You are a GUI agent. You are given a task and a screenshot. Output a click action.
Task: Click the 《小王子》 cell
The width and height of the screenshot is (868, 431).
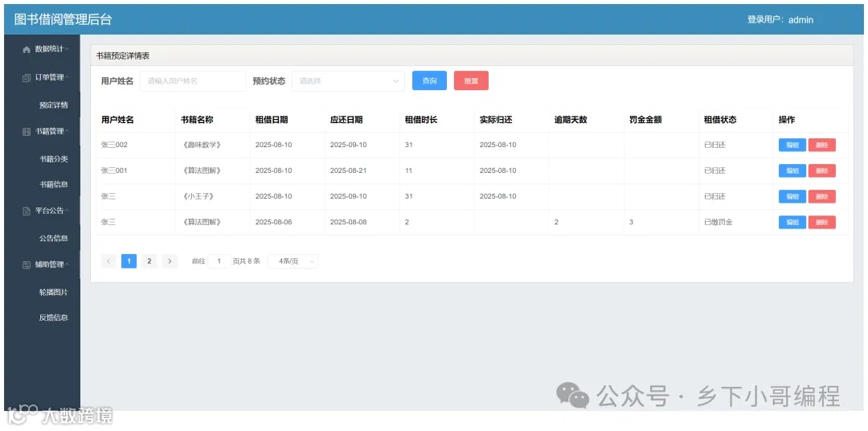pyautogui.click(x=197, y=197)
